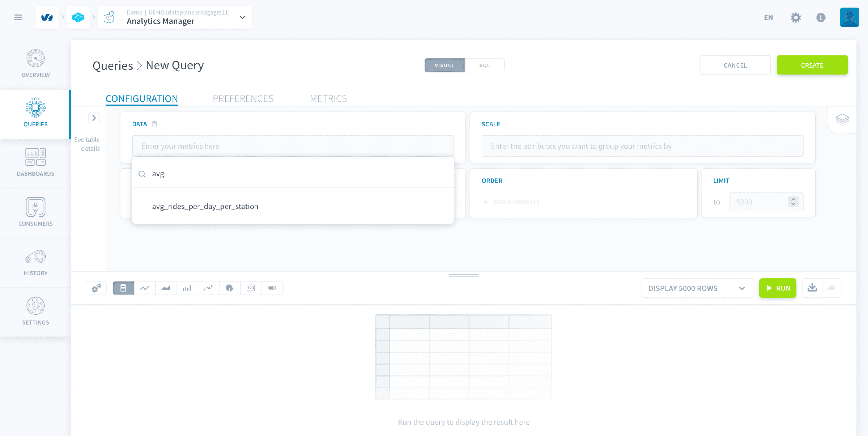Screen dimensions: 868x436
Task: Open the hamburger menu
Action: pos(18,17)
